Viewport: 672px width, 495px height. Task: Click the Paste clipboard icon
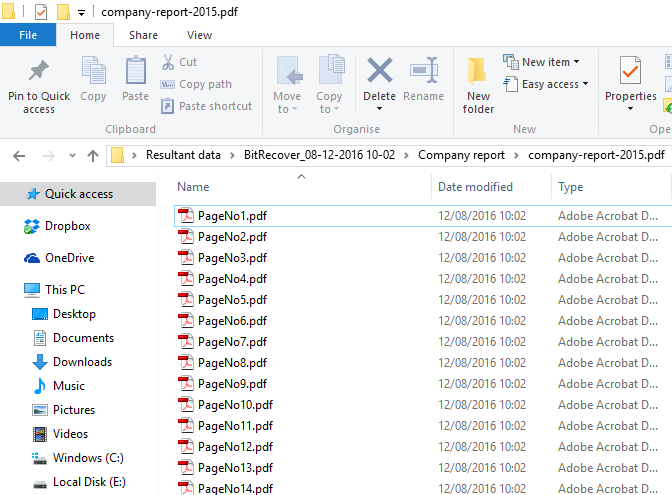click(135, 72)
